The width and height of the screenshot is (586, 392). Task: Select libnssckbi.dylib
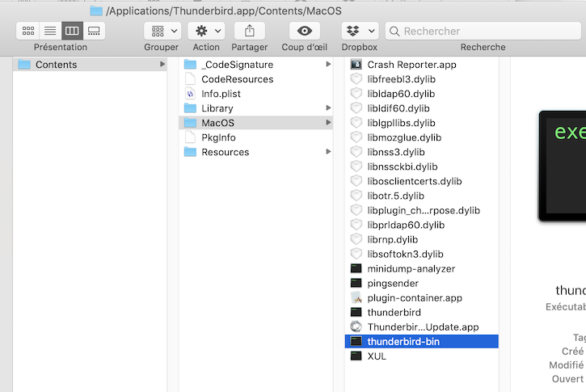(x=422, y=166)
